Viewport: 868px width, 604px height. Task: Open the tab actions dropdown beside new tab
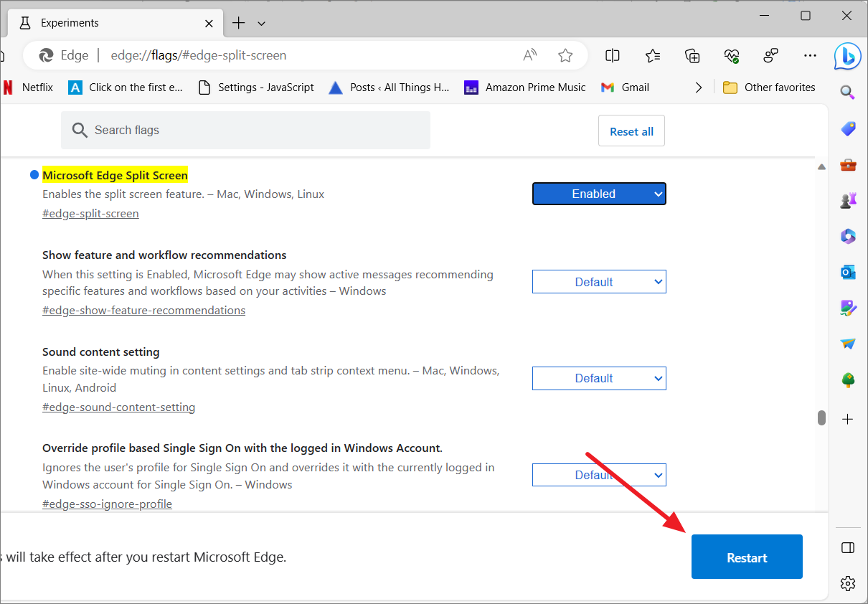pyautogui.click(x=261, y=23)
